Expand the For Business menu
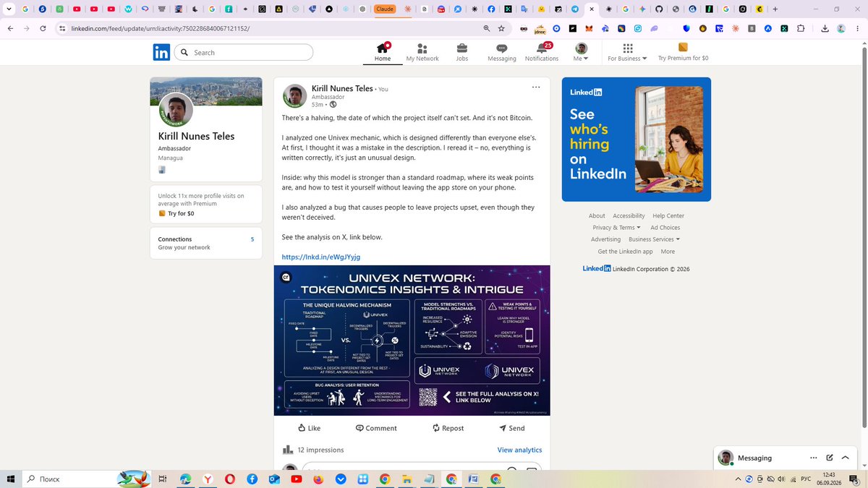This screenshot has width=868, height=488. [x=627, y=52]
